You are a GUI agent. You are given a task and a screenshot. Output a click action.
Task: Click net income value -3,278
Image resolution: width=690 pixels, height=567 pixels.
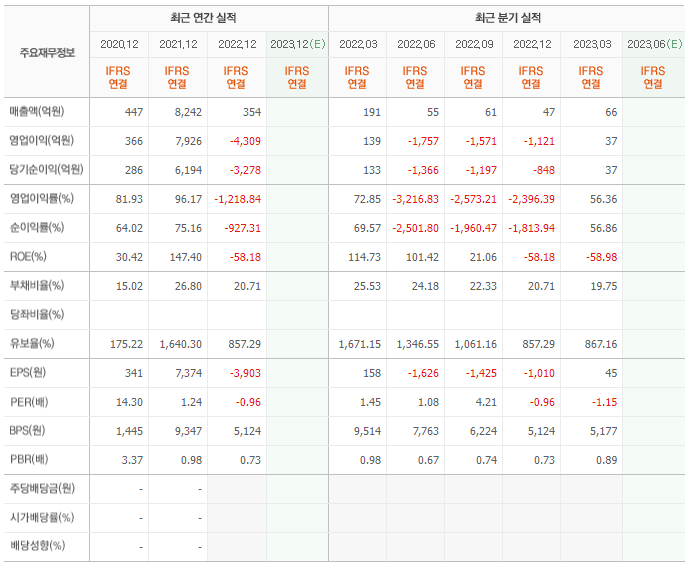coord(245,170)
